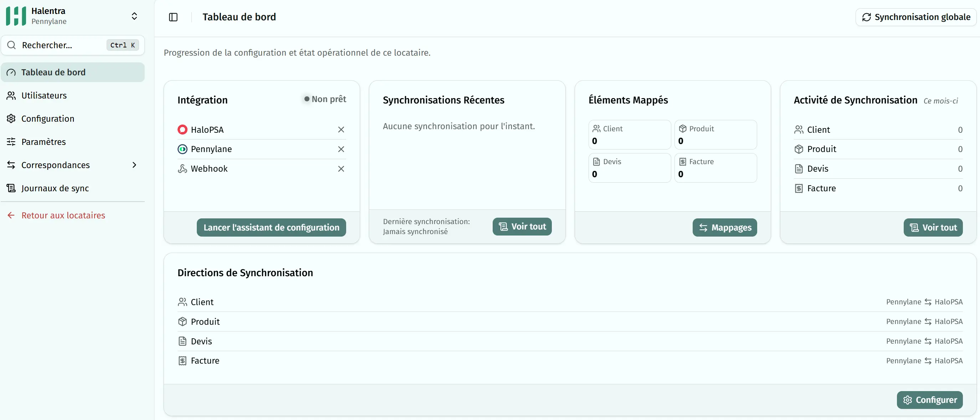Image resolution: width=980 pixels, height=420 pixels.
Task: Click the Devis tile in Éléments Mappés
Action: tap(630, 168)
